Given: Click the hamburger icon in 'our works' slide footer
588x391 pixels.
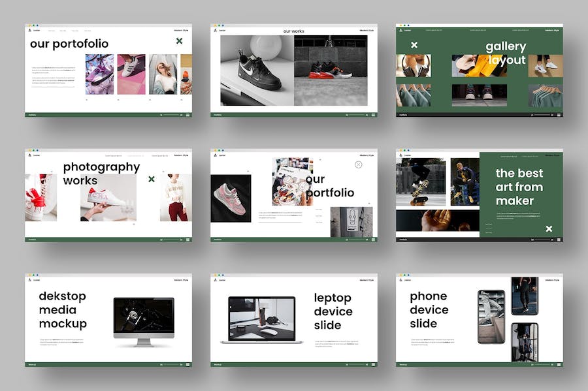Looking at the screenshot, I should (372, 115).
